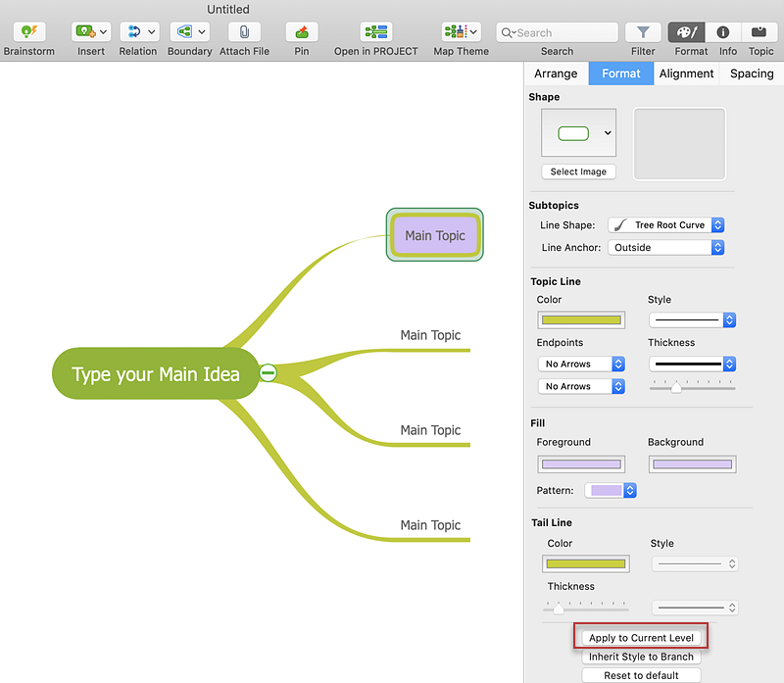Open the Topic panel icon
The height and width of the screenshot is (683, 784).
coord(759,32)
